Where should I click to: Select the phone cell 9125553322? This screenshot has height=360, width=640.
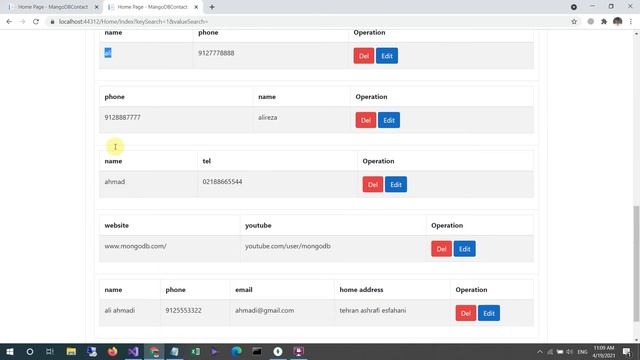(184, 310)
